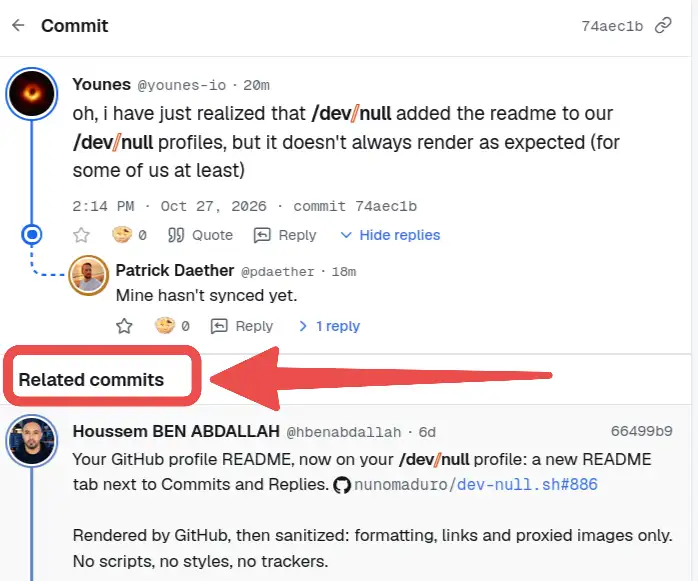Star Patrick Daether's reply
Screen dimensions: 698x581
pos(124,326)
